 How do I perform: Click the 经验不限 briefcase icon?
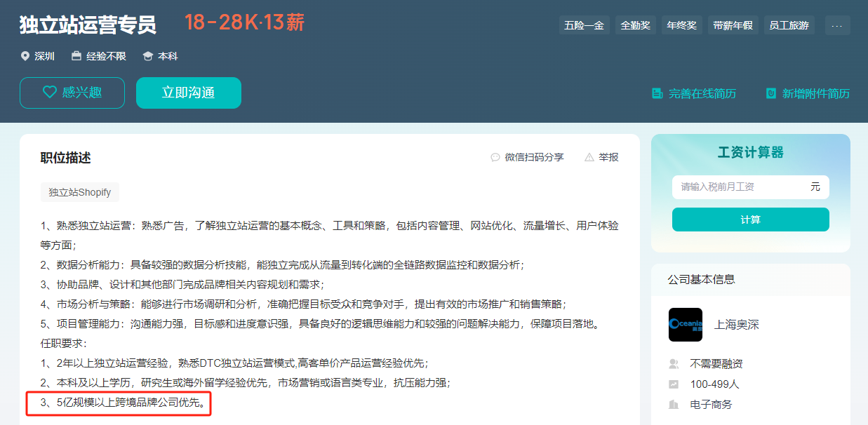[x=76, y=56]
